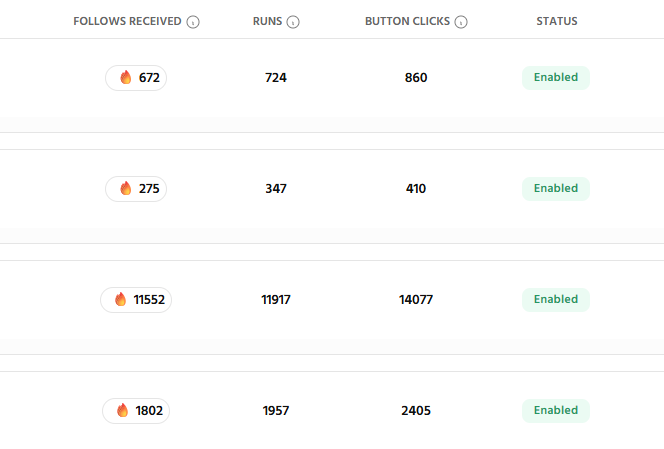Screen dimensions: 664x449
Task: Click the flame icon in the 672 badge
Action: (x=125, y=77)
